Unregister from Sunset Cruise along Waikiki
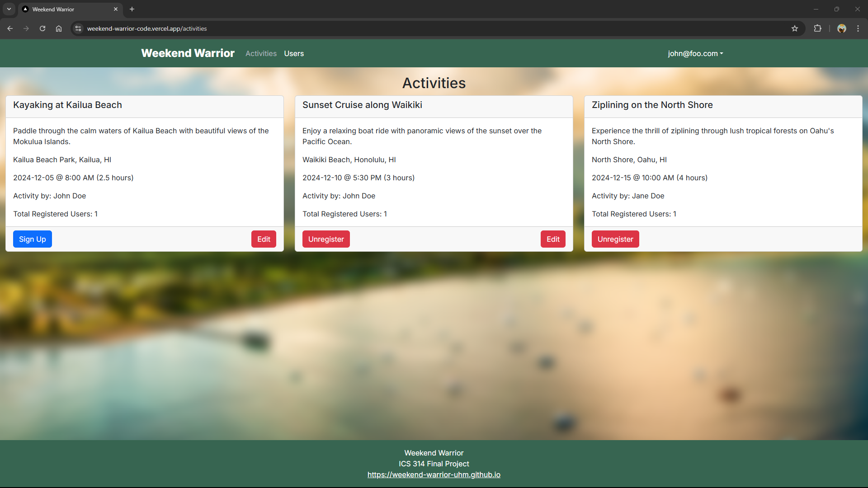This screenshot has height=488, width=868. [325, 239]
